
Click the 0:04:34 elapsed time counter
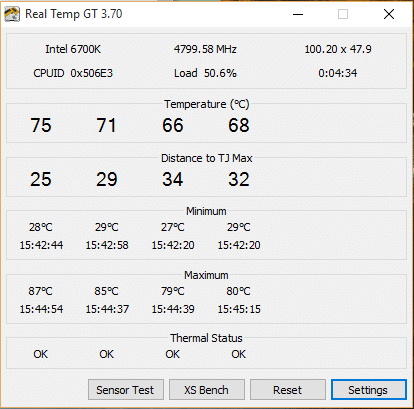[x=338, y=73]
